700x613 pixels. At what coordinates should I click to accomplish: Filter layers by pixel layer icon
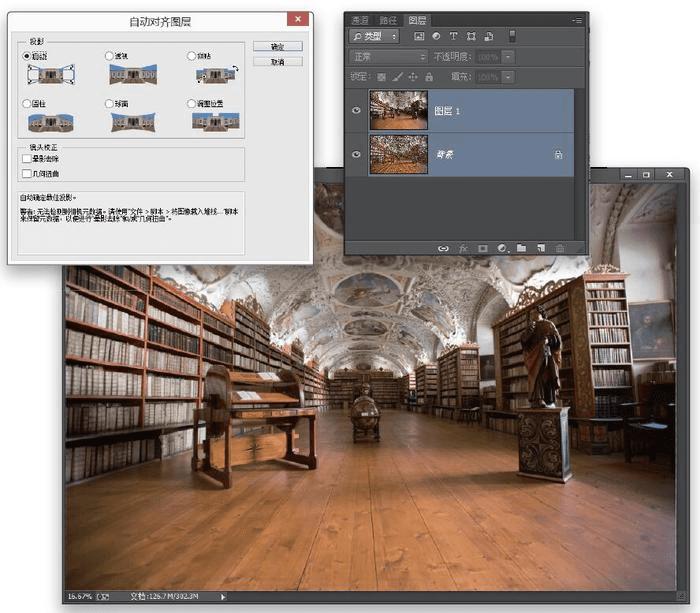coord(419,36)
